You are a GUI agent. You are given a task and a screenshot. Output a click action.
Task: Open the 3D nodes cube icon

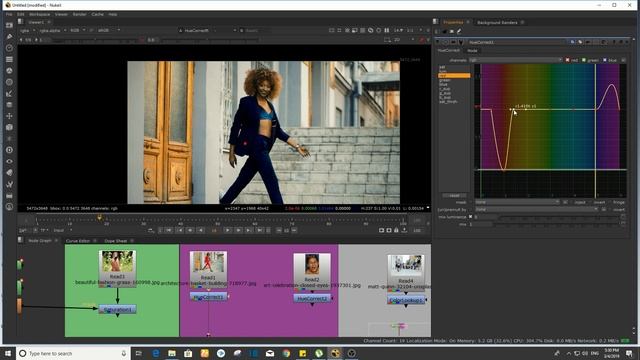[9, 127]
